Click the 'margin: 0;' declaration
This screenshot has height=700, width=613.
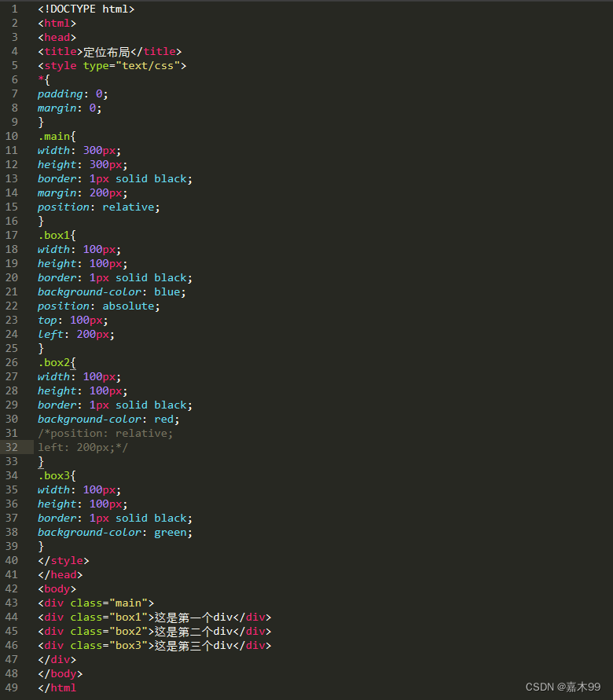click(x=70, y=108)
